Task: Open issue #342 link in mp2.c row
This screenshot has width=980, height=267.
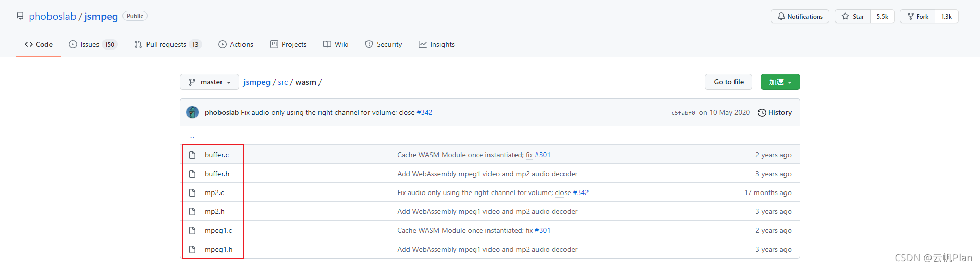Action: coord(581,192)
